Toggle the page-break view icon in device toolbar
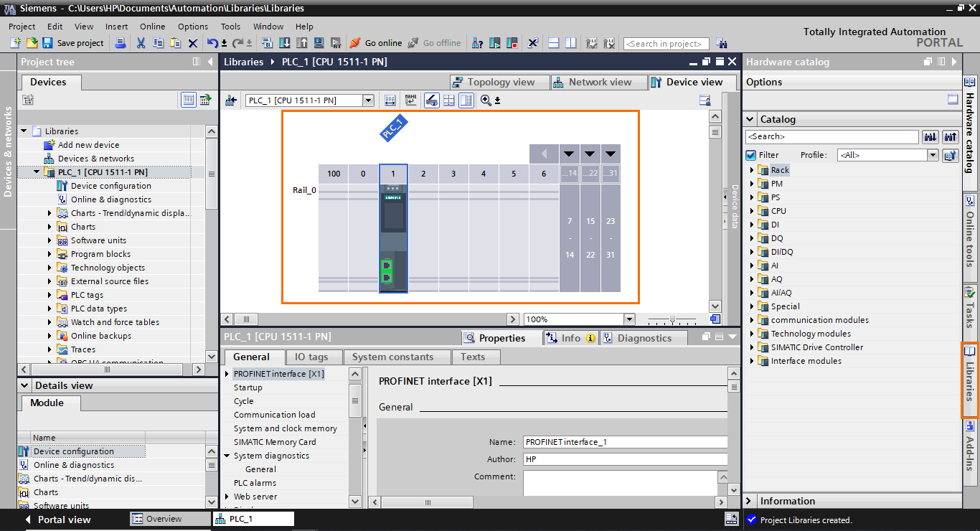This screenshot has width=980, height=531. (x=449, y=100)
